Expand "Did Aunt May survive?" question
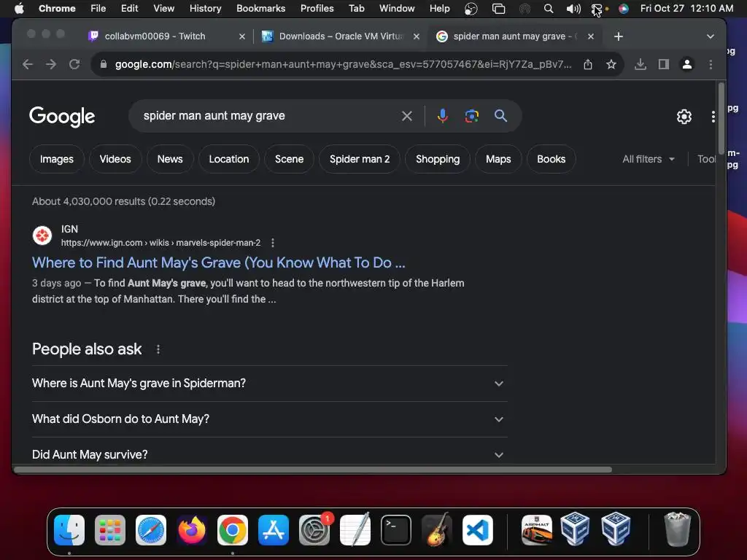The width and height of the screenshot is (747, 560). click(270, 454)
